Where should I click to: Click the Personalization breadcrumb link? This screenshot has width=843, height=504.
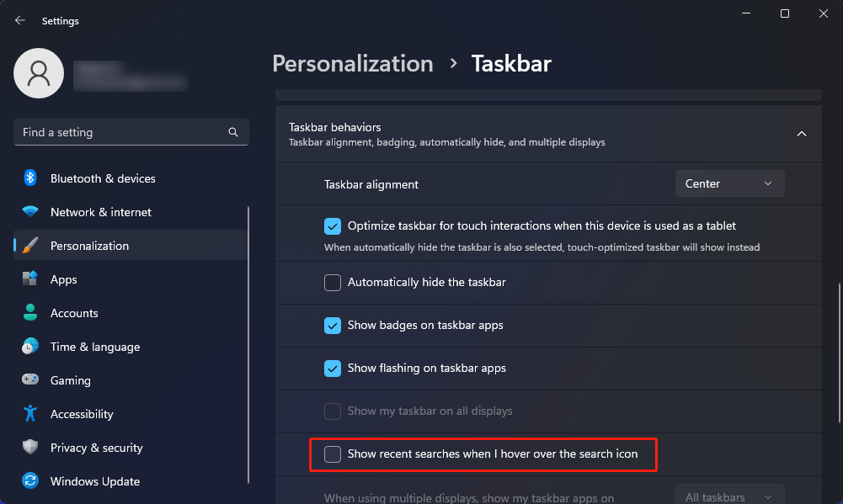[x=353, y=63]
